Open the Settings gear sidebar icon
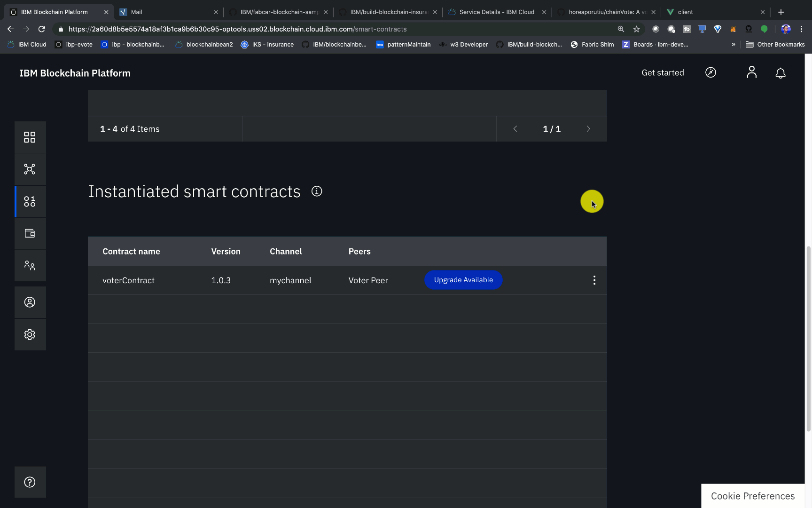Screen dimensions: 812x508 (x=30, y=334)
